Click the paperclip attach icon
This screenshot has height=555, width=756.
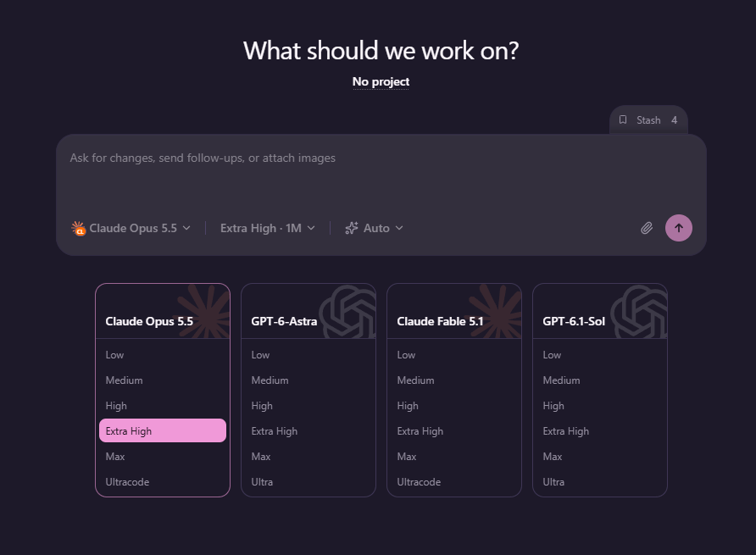click(x=647, y=228)
